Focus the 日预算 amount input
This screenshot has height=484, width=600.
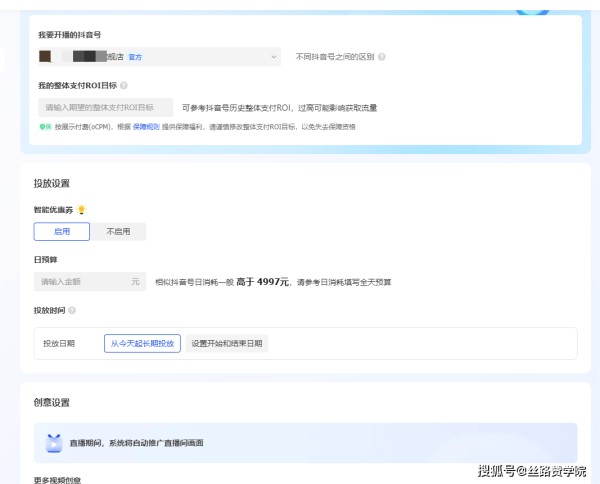[x=90, y=282]
